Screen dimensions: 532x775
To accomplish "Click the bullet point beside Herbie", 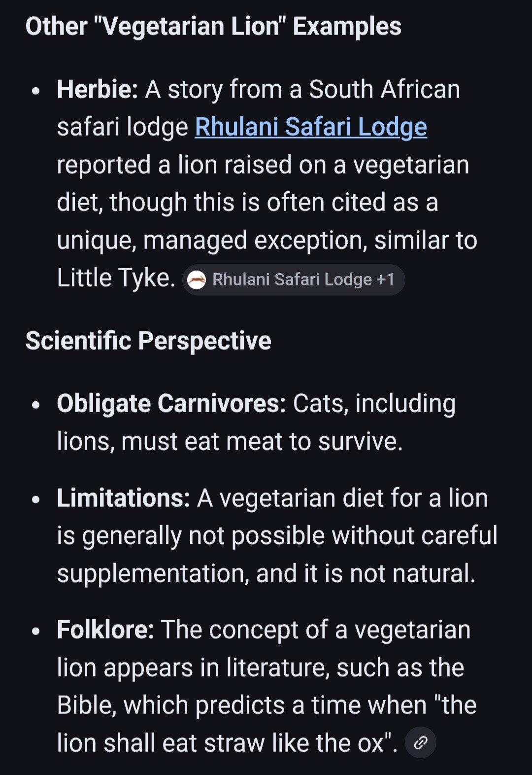I will (35, 91).
